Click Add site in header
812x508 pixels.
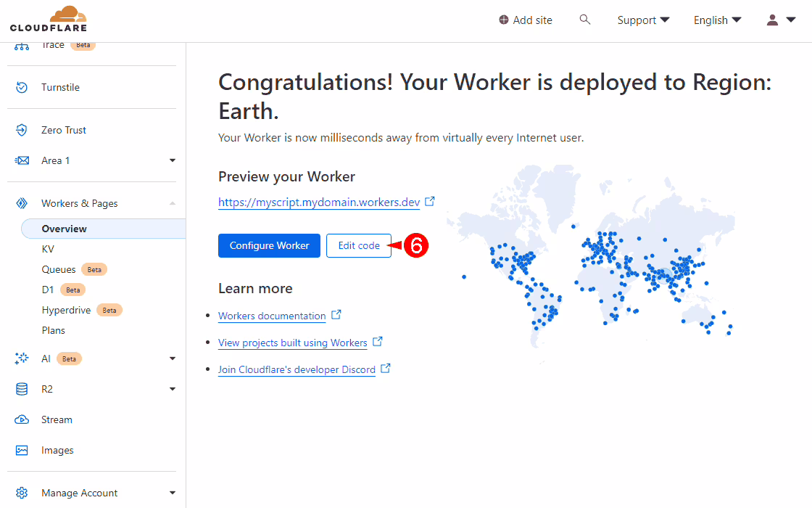click(526, 20)
